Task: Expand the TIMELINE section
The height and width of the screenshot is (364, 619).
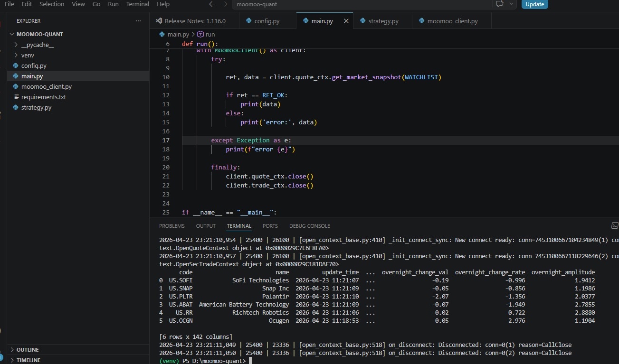Action: pos(29,360)
